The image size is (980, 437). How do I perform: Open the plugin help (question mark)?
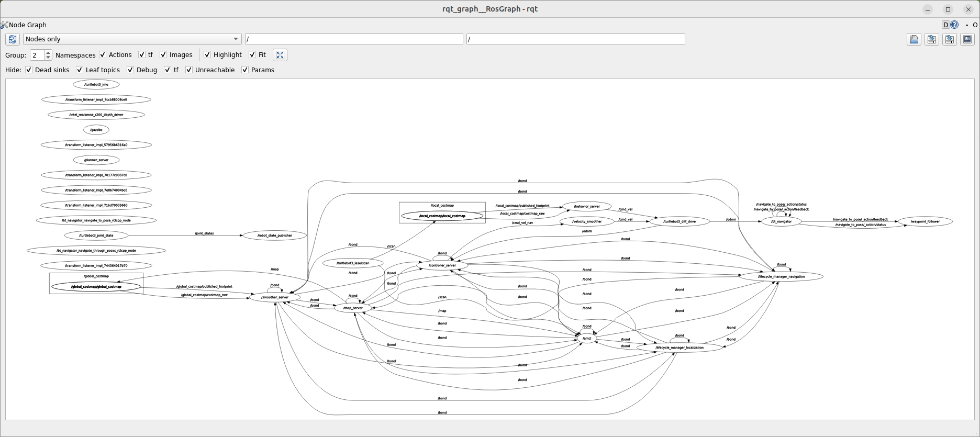coord(955,25)
